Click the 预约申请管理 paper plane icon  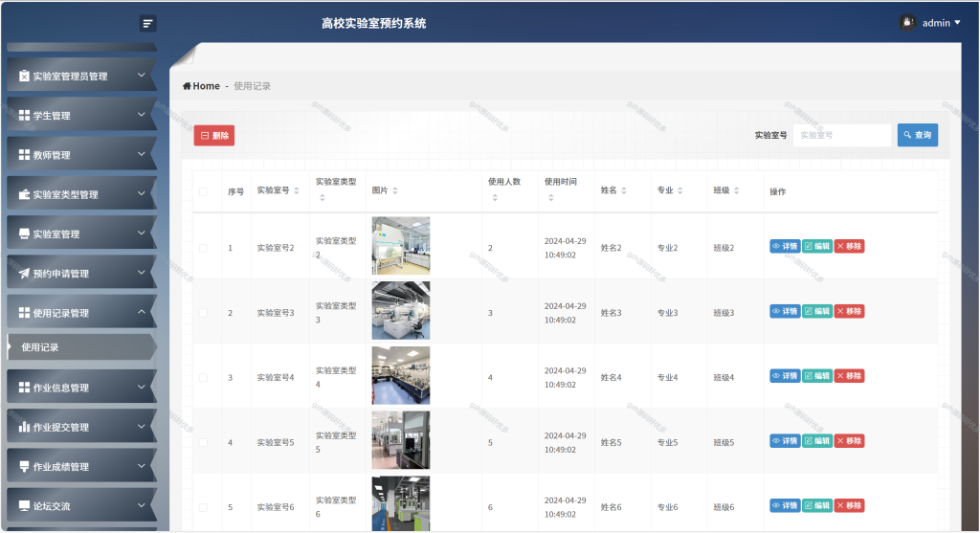(x=24, y=273)
